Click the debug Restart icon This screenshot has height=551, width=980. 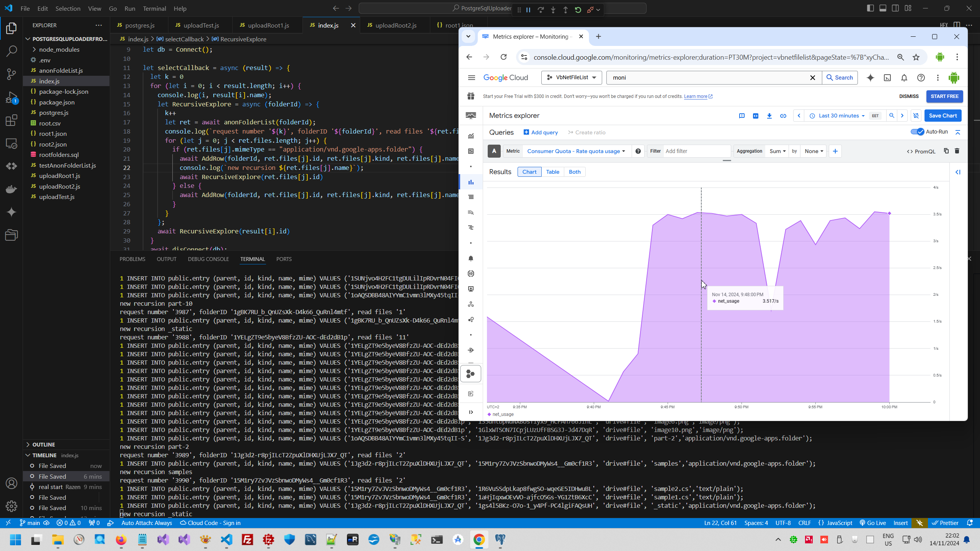click(x=578, y=10)
